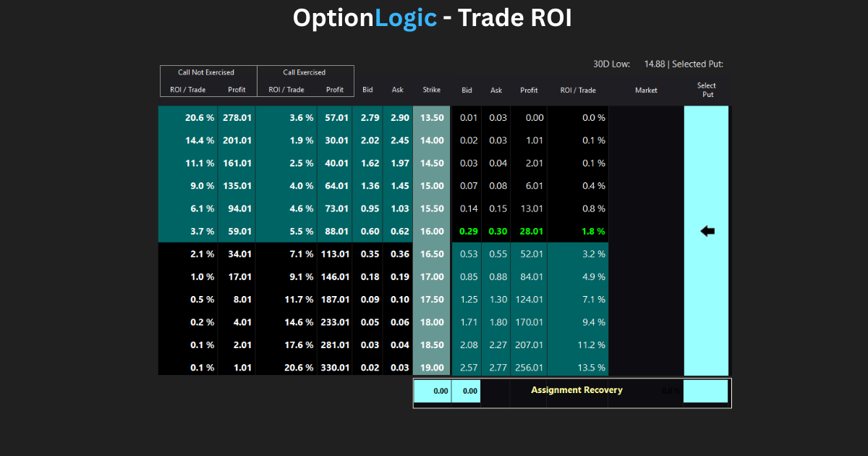Click the first Assignment Recovery 0.00 input
Image resolution: width=868 pixels, height=456 pixels.
(433, 391)
